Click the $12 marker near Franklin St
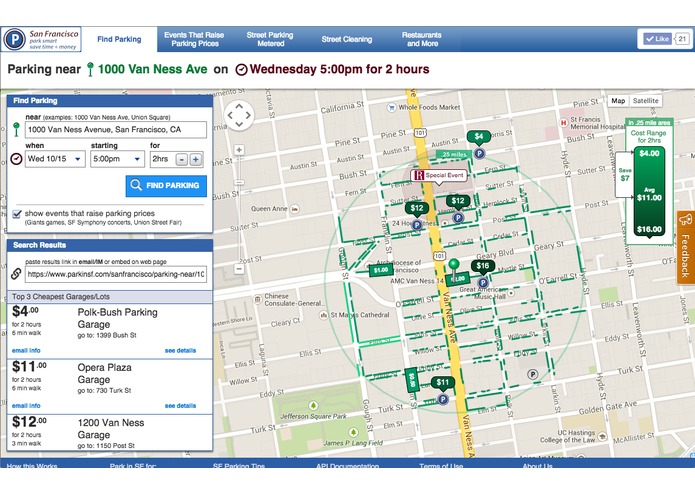 tap(417, 208)
